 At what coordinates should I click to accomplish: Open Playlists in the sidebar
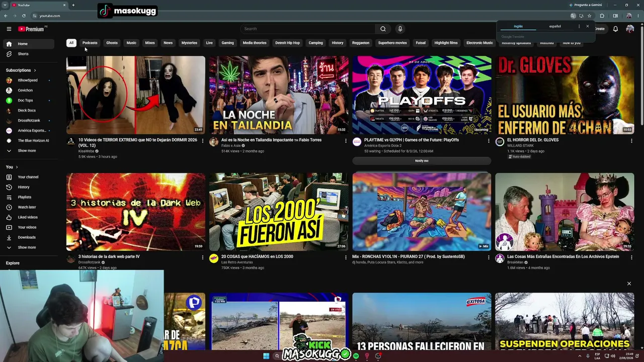click(x=29, y=197)
